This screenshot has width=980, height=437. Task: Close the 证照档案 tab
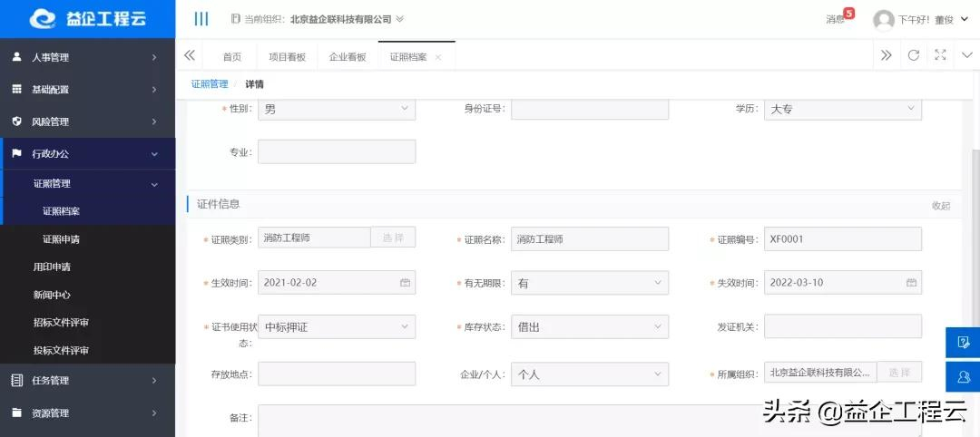(438, 57)
